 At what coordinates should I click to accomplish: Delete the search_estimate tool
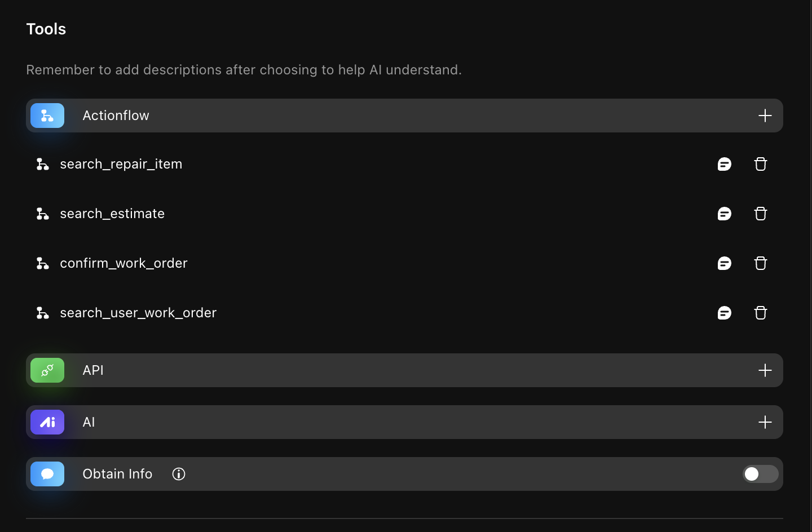point(761,214)
